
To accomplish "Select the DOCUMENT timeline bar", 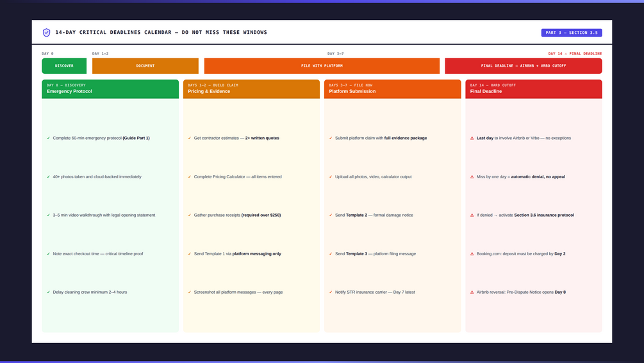I will tap(145, 66).
